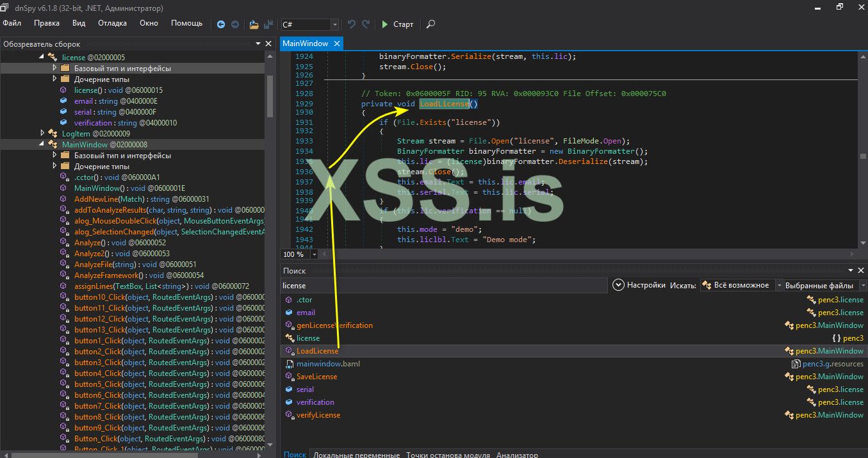Viewport: 868px width, 458px height.
Task: Click the redo toolbar icon
Action: 366,24
